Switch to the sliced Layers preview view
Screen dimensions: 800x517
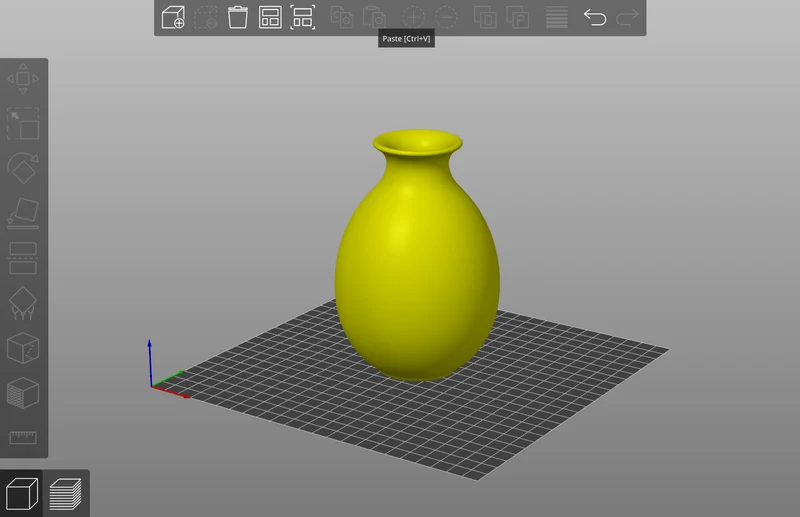pyautogui.click(x=65, y=494)
